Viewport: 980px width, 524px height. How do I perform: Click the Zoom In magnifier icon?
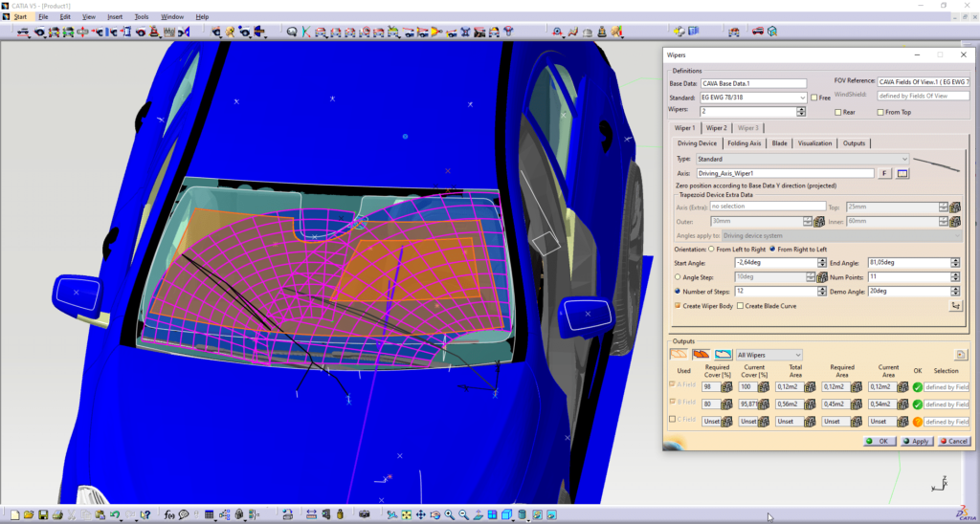click(450, 515)
